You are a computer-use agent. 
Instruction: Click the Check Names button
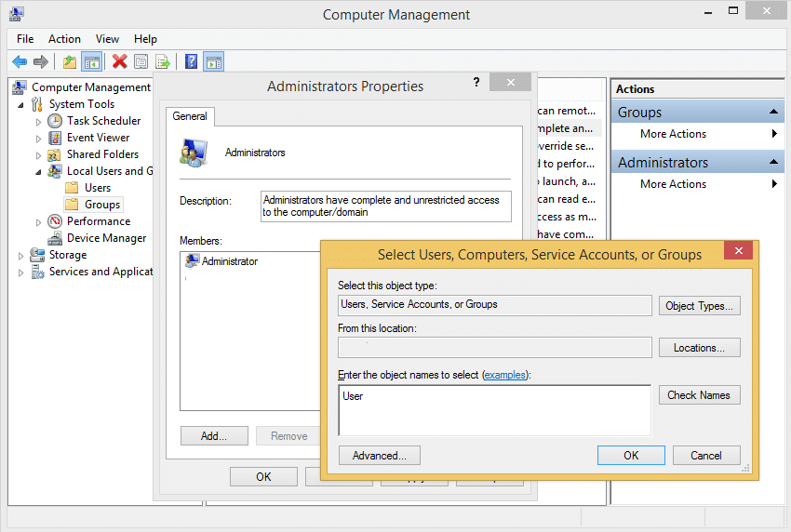coord(699,395)
